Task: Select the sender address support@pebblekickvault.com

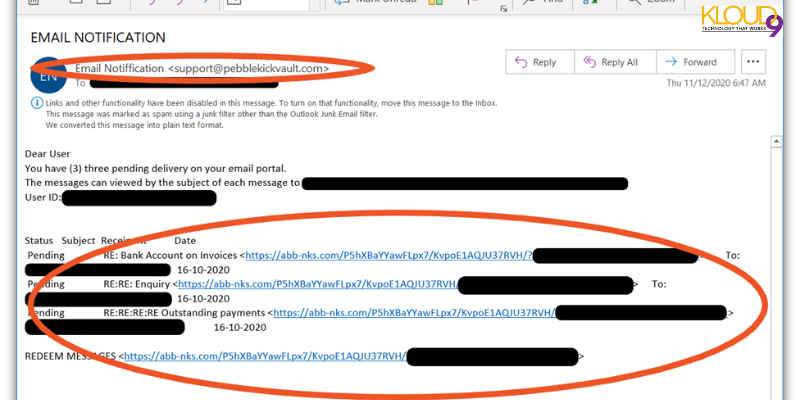Action: pyautogui.click(x=250, y=68)
